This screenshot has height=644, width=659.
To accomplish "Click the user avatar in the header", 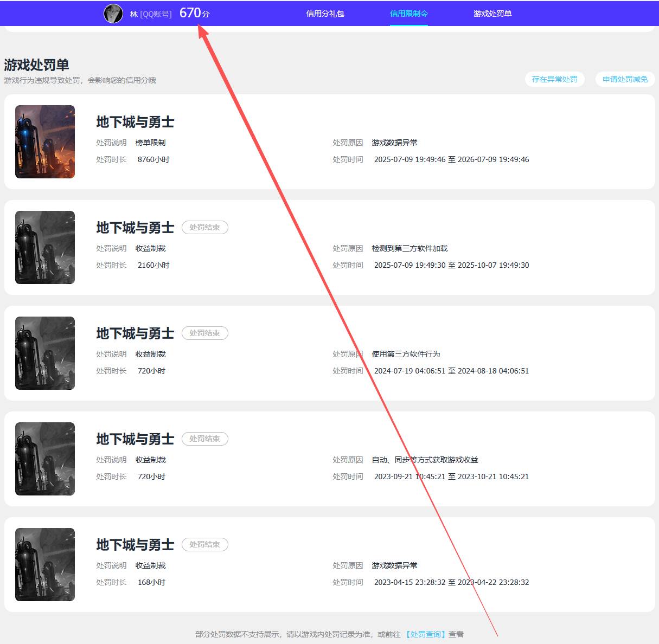I will pos(113,14).
